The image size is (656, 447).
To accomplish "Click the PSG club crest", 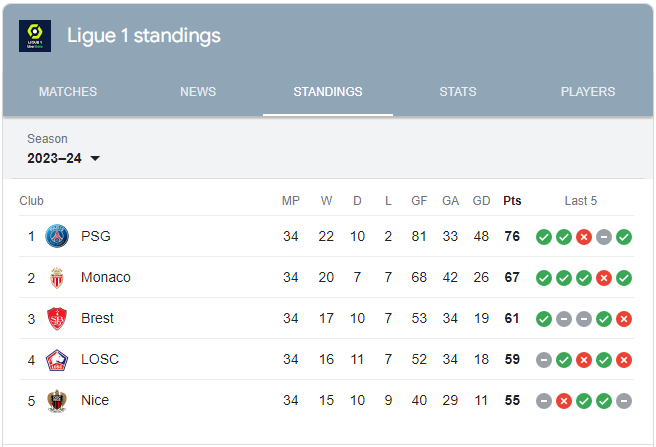I will [57, 236].
